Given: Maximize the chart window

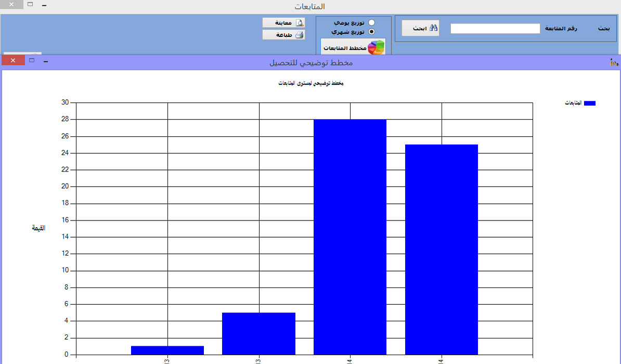Looking at the screenshot, I should click(32, 61).
